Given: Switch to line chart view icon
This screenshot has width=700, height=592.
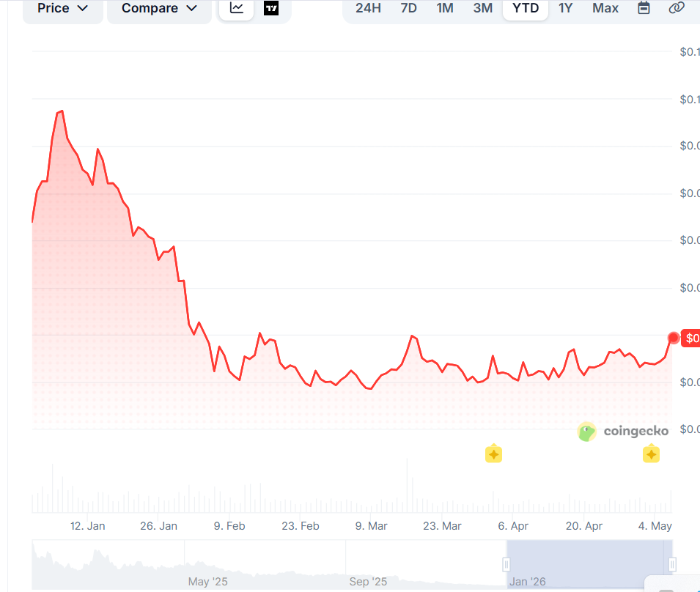Looking at the screenshot, I should [x=236, y=8].
